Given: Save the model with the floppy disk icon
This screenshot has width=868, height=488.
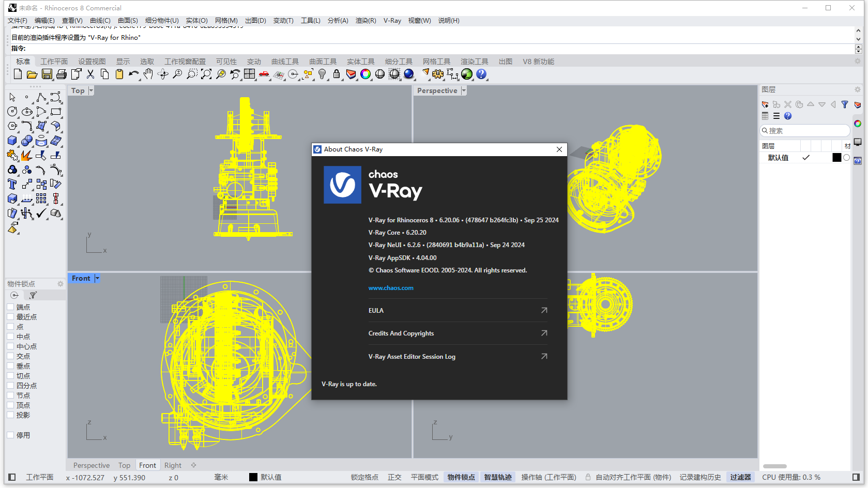Looking at the screenshot, I should 47,74.
